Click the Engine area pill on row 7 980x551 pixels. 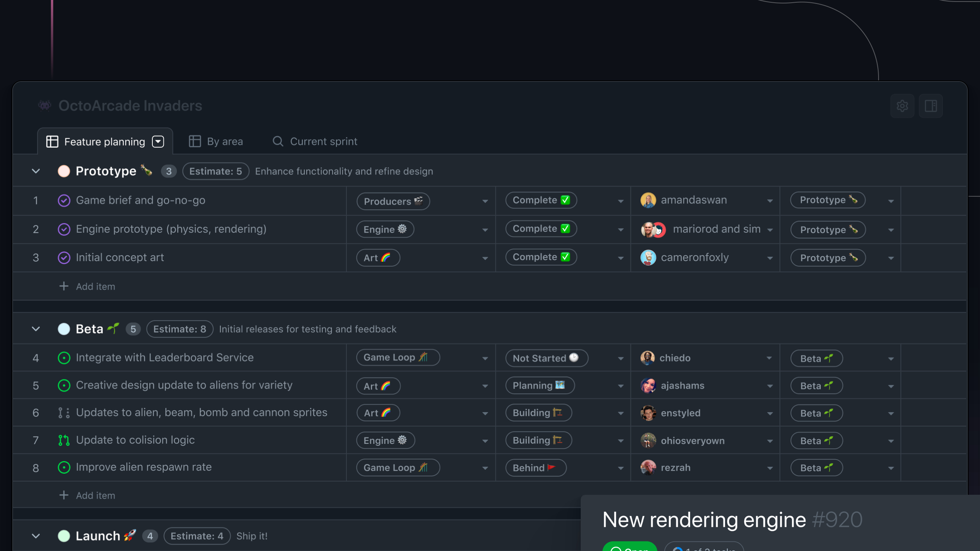click(385, 440)
